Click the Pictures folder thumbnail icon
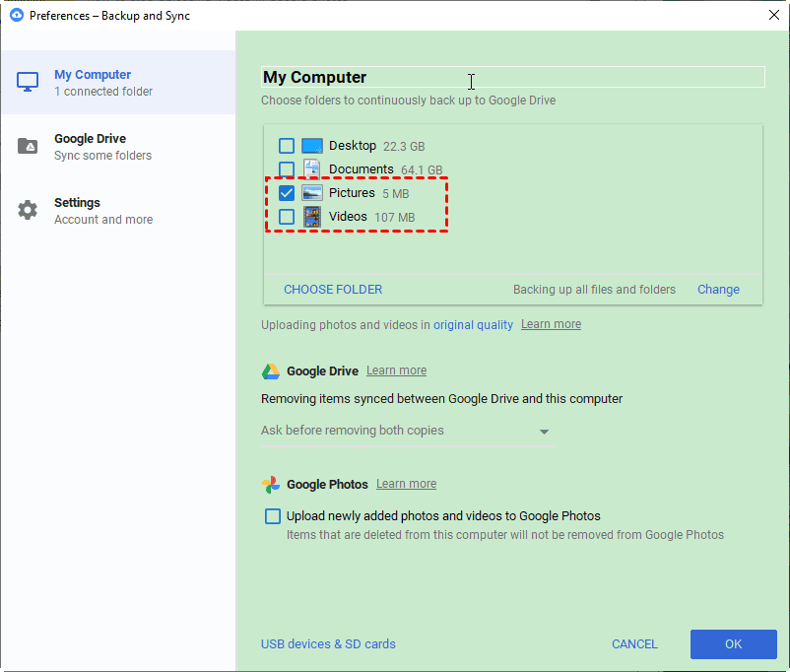 312,192
